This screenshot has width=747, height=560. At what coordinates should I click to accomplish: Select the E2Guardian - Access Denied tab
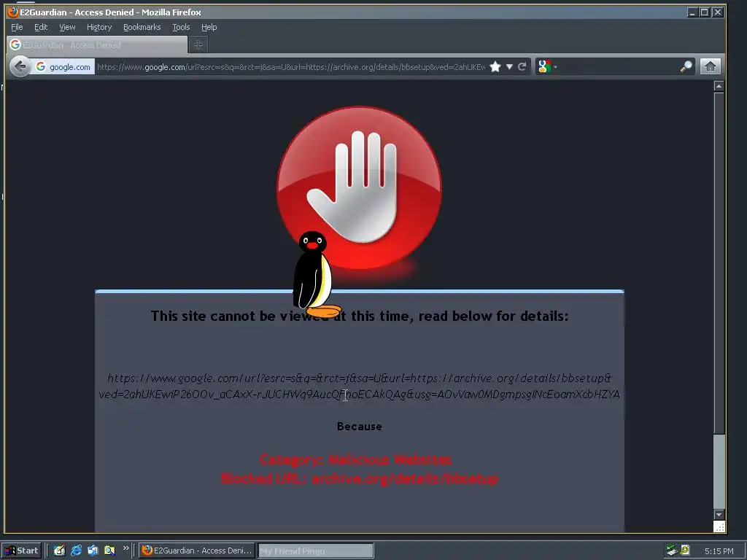97,44
